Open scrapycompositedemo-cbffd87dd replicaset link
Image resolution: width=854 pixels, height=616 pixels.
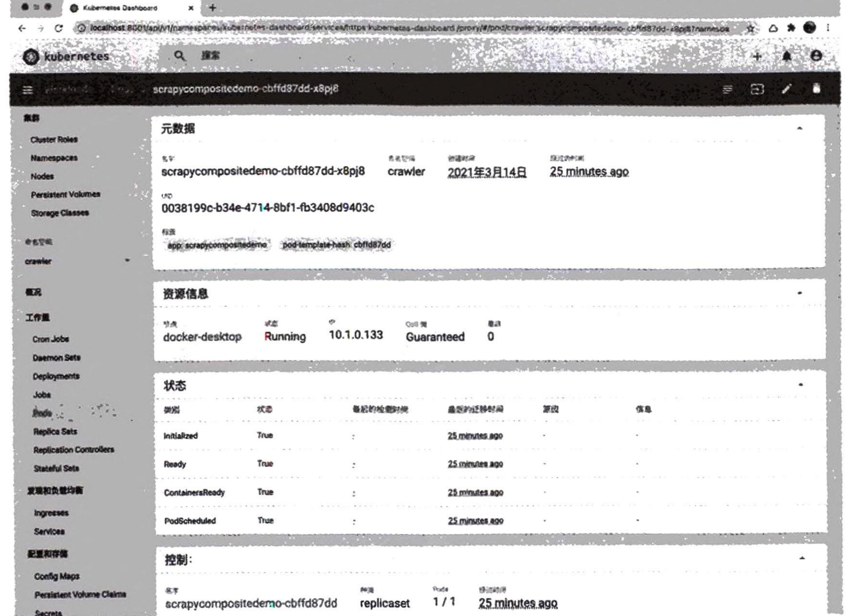251,603
